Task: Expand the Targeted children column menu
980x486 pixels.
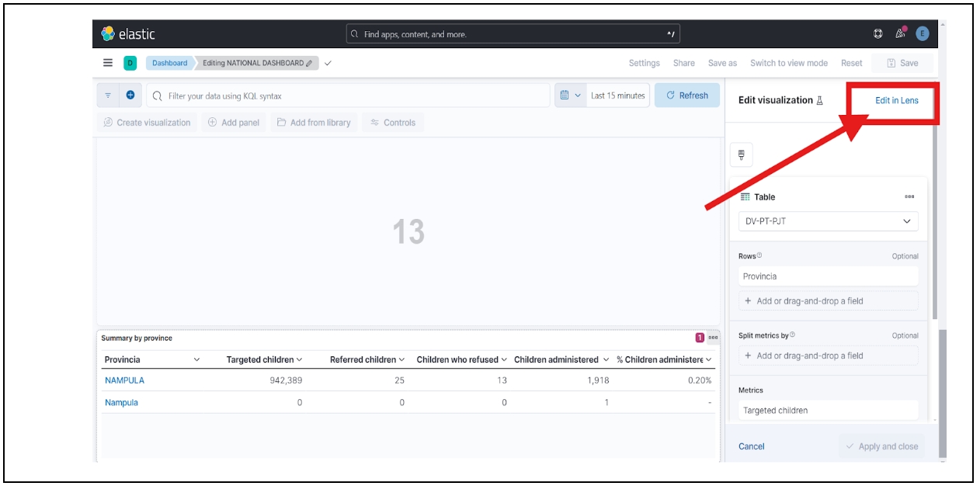Action: point(299,359)
